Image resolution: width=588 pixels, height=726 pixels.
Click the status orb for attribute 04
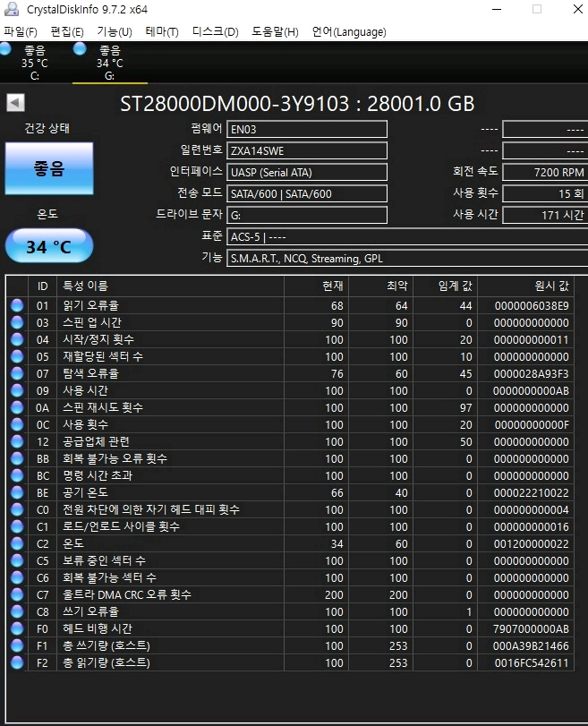click(x=17, y=339)
